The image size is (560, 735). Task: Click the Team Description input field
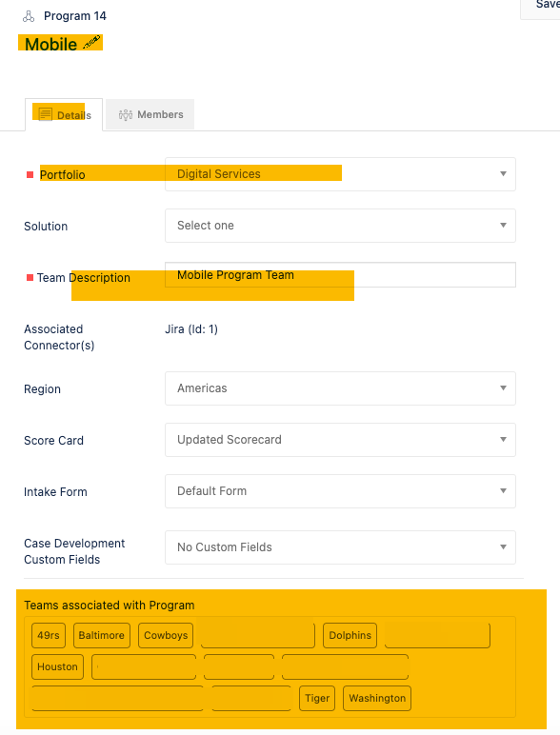tap(340, 275)
